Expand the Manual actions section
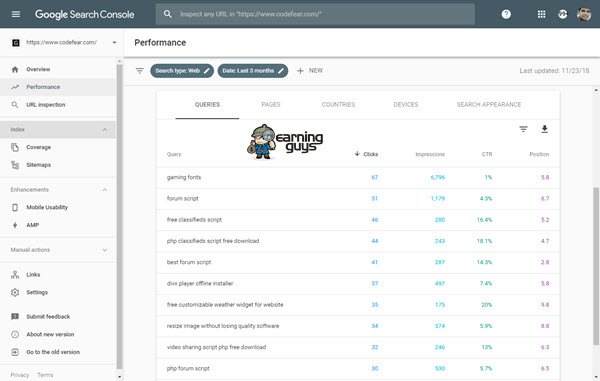The height and width of the screenshot is (381, 600). (x=104, y=250)
